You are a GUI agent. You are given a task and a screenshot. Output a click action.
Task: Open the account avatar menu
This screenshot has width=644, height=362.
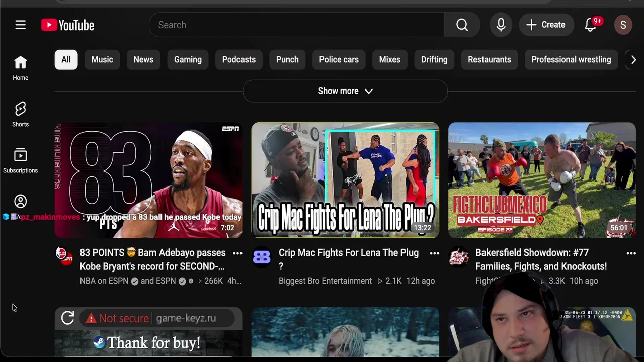coord(623,25)
